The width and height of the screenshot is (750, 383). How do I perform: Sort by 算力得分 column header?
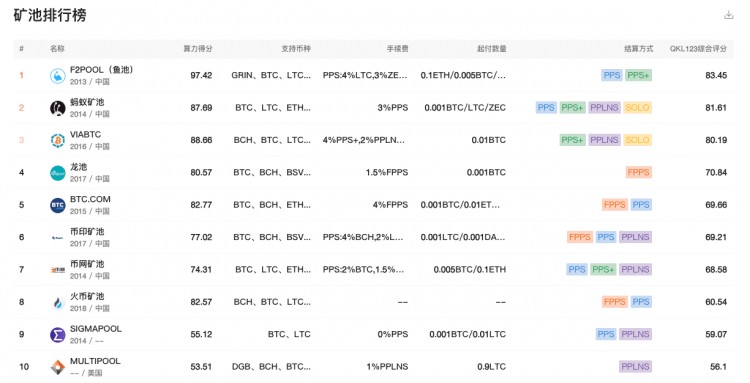[x=198, y=49]
